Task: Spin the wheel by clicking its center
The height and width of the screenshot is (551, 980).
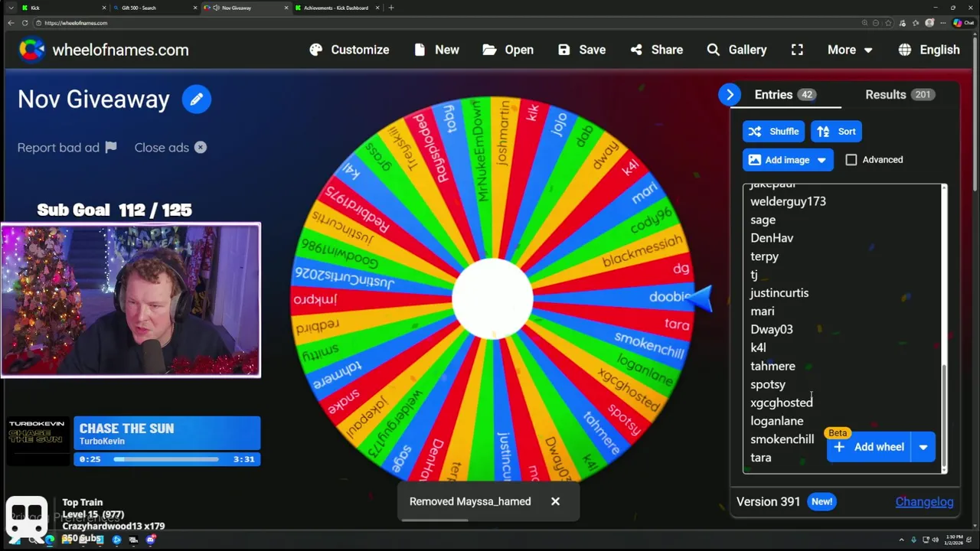Action: click(492, 298)
